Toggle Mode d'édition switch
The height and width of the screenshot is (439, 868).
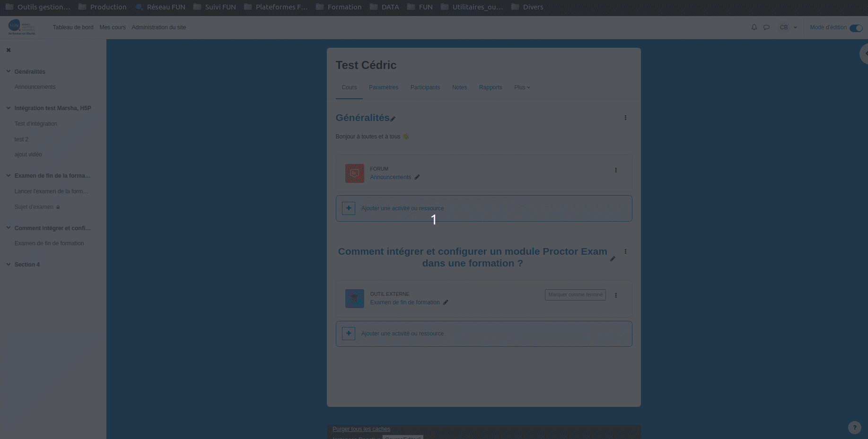pos(856,28)
